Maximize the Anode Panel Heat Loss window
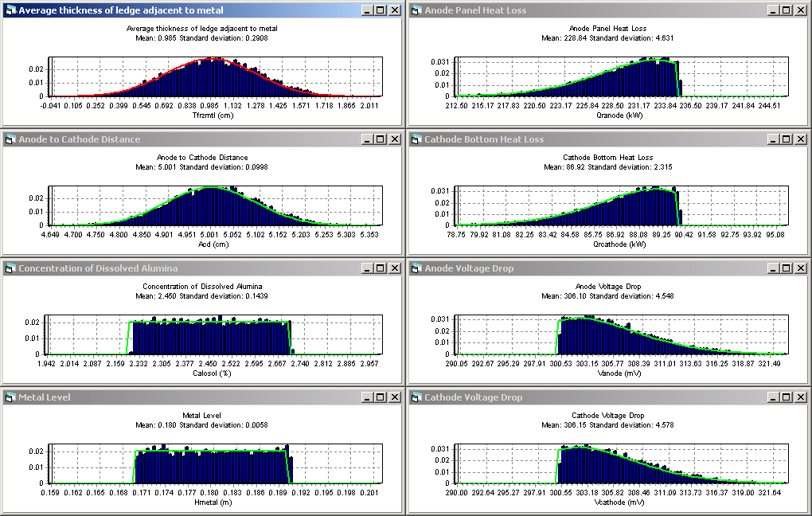Screen dimensions: 812x516 786,10
